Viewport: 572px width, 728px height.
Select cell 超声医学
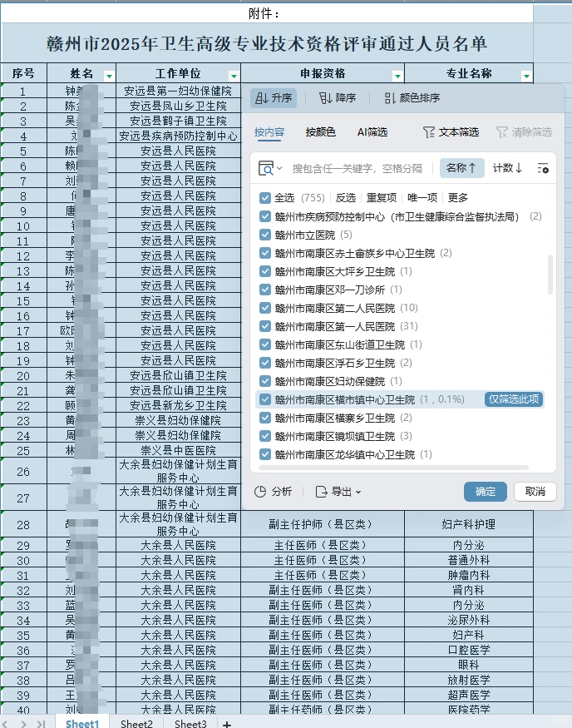(x=469, y=695)
